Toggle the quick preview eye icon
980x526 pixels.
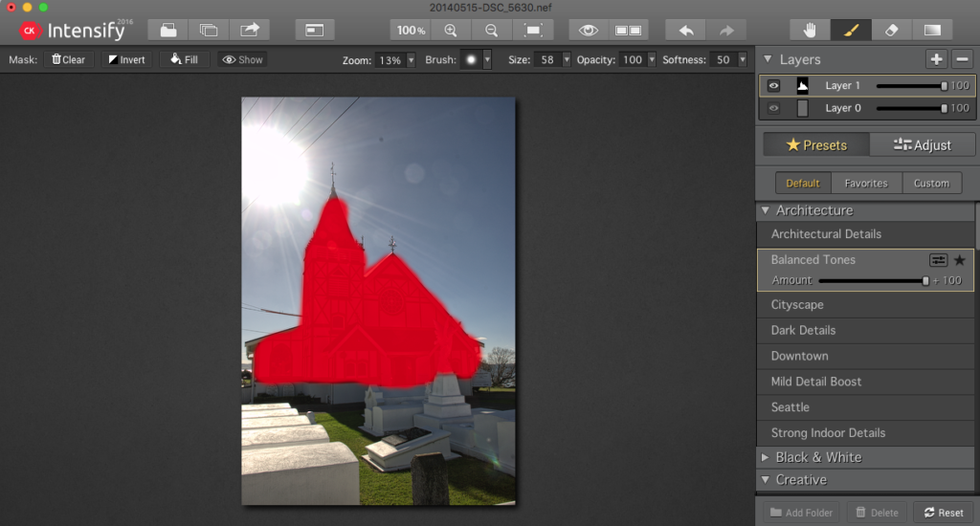click(589, 30)
